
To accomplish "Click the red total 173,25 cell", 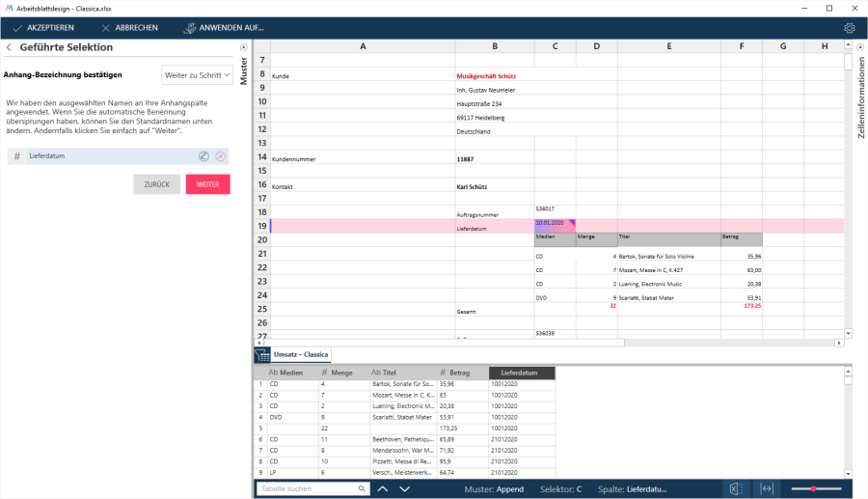I will (742, 308).
